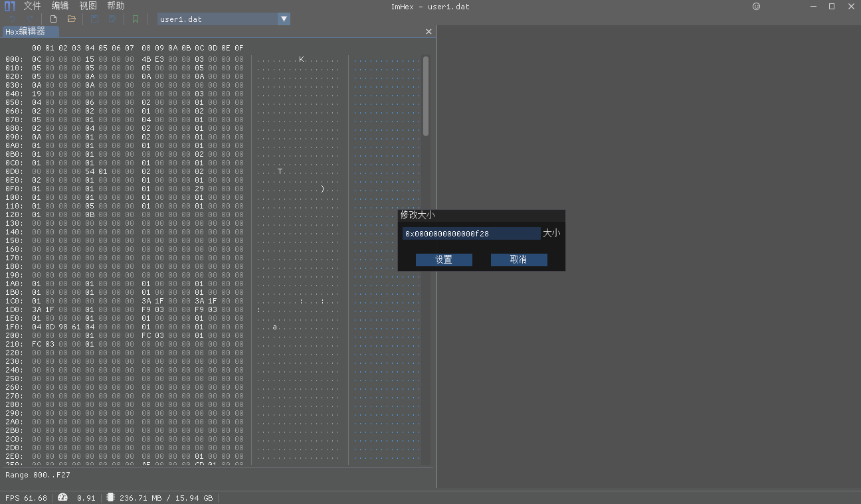Add a bookmark with the green bookmark icon

(136, 19)
